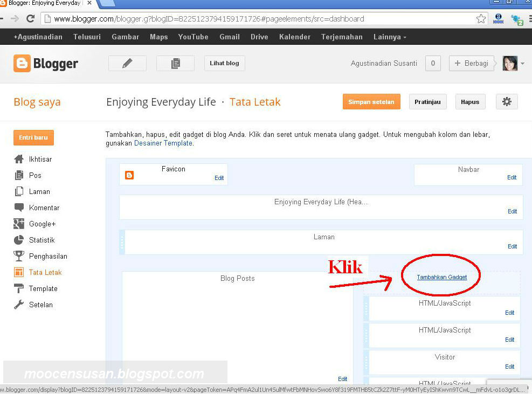Click the bookmark star icon in address bar
Screen dimensions: 532x394
(481, 19)
